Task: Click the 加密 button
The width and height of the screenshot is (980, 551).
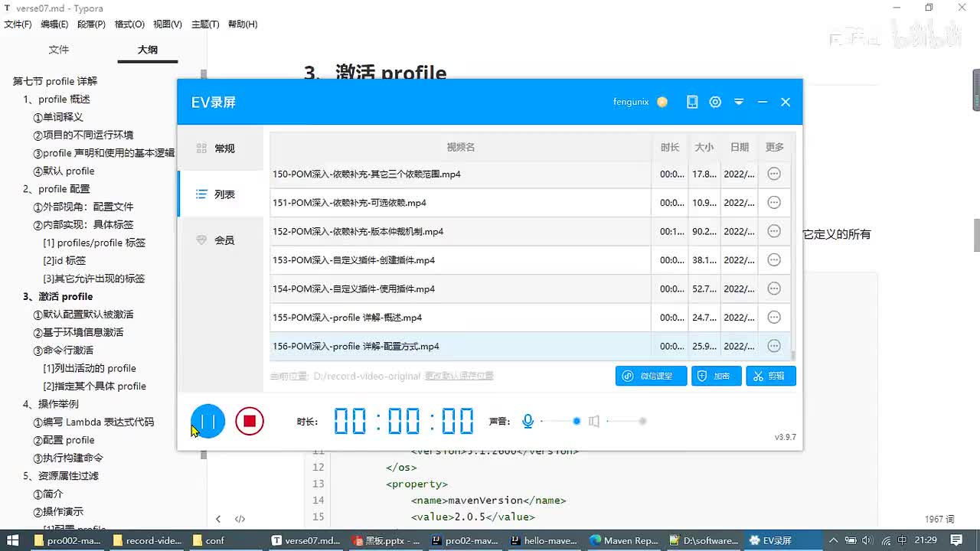Action: pyautogui.click(x=717, y=376)
